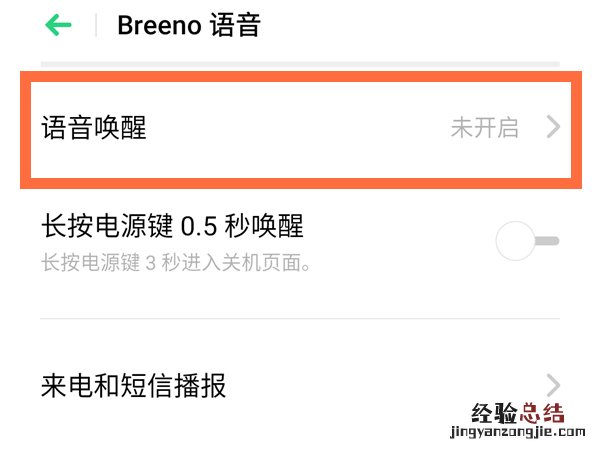Expand 来电和短信播报 using its chevron
This screenshot has height=450, width=600.
(553, 384)
